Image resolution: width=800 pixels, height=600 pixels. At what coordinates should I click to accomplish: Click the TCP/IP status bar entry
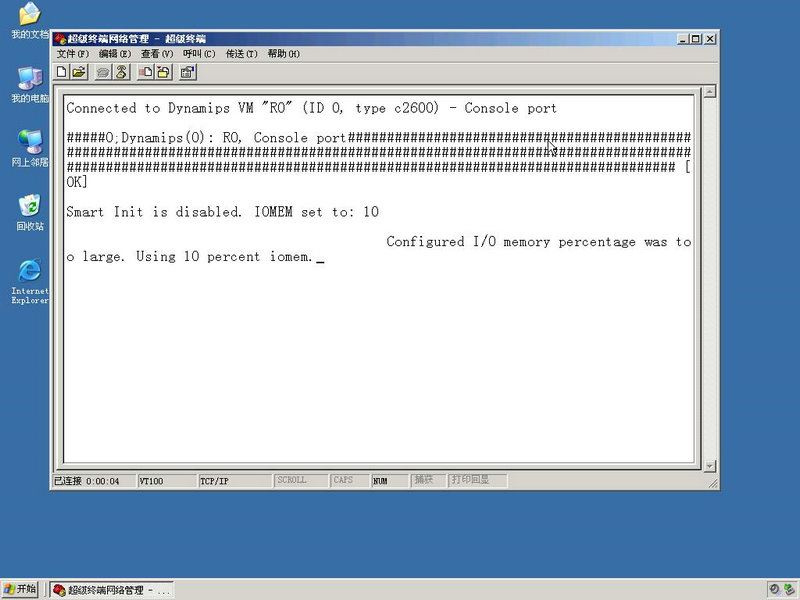[235, 481]
